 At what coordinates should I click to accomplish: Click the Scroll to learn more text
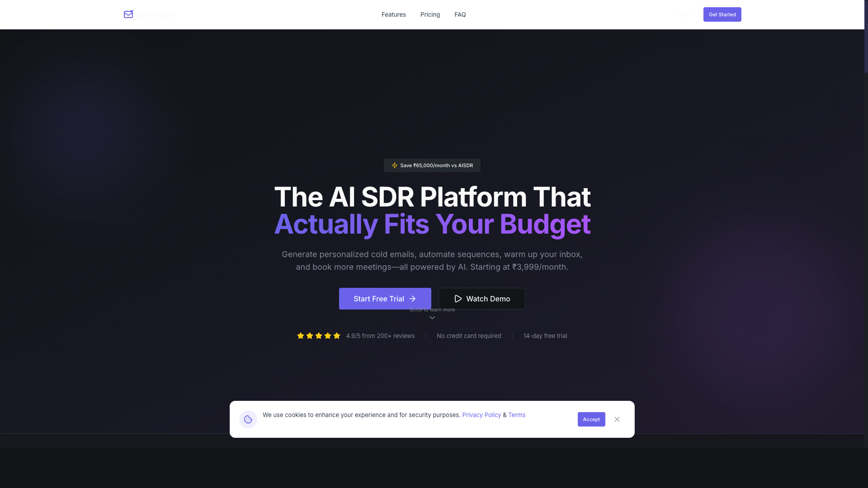coord(432,310)
